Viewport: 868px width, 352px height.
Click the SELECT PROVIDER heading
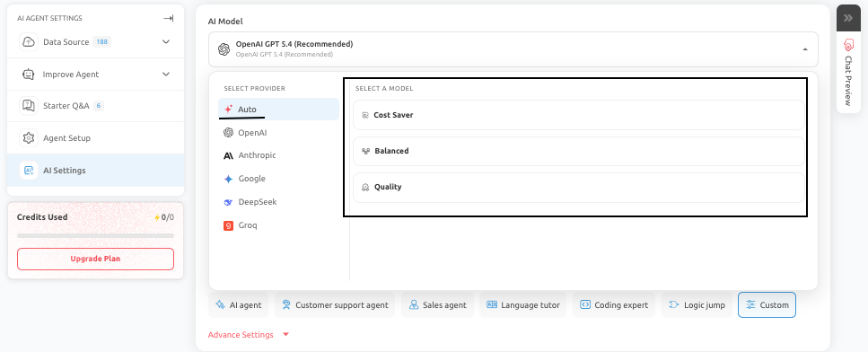point(255,89)
